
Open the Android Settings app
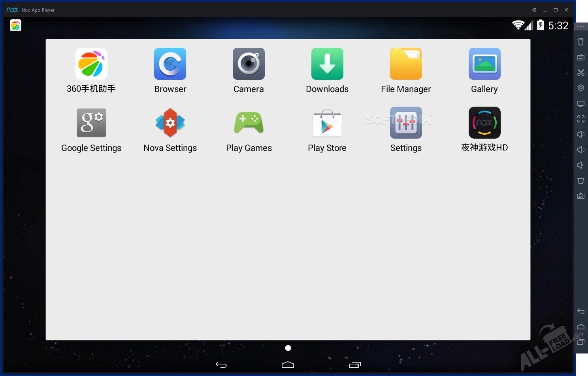[406, 123]
